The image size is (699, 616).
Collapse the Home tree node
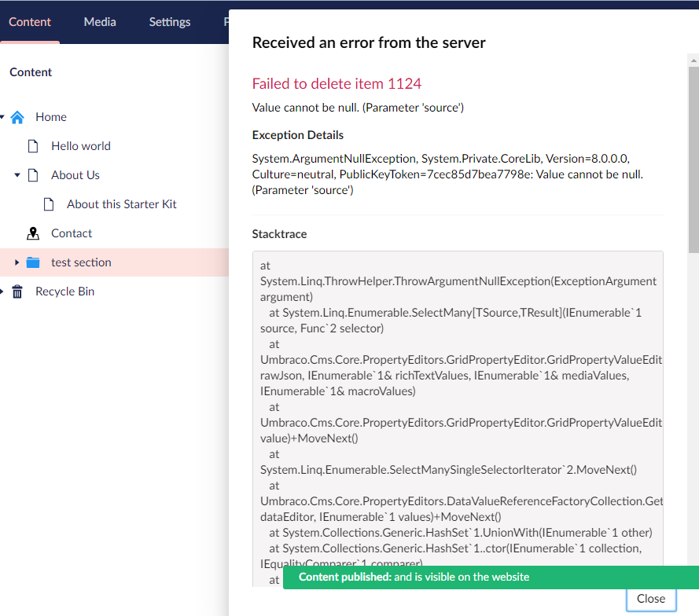tap(2, 117)
